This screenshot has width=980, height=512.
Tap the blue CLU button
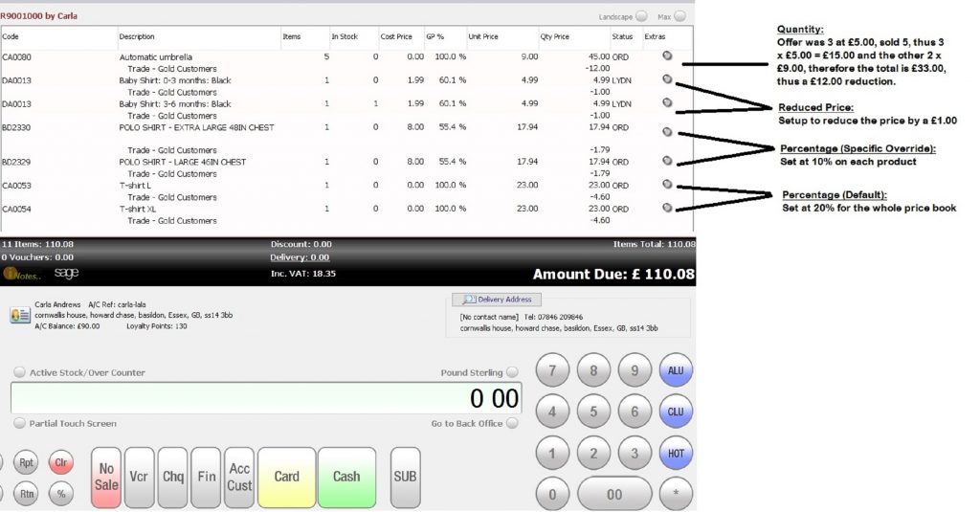coord(676,412)
